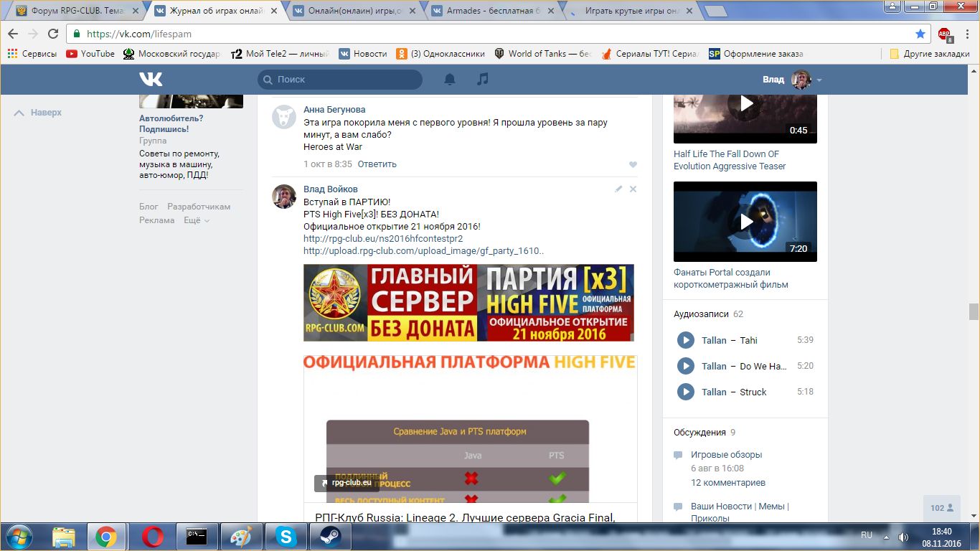Viewport: 980px width, 551px height.
Task: Play the track Tallan – Struck
Action: click(x=686, y=392)
